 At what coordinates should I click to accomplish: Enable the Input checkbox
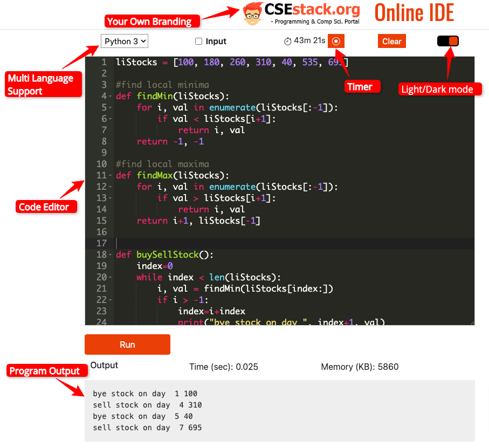(198, 41)
